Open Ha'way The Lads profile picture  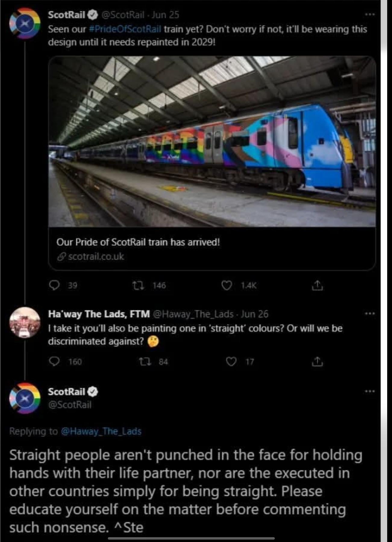click(25, 322)
